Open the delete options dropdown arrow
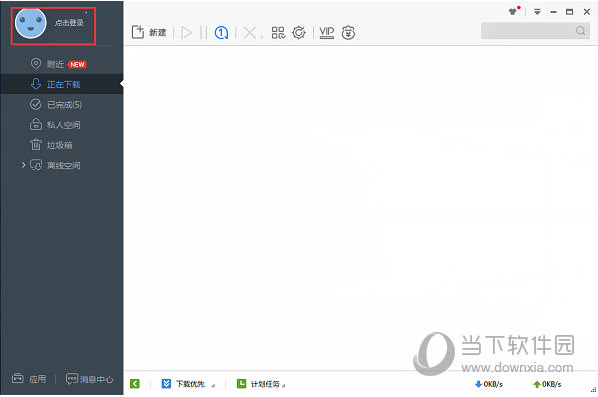598x397 pixels. (261, 37)
